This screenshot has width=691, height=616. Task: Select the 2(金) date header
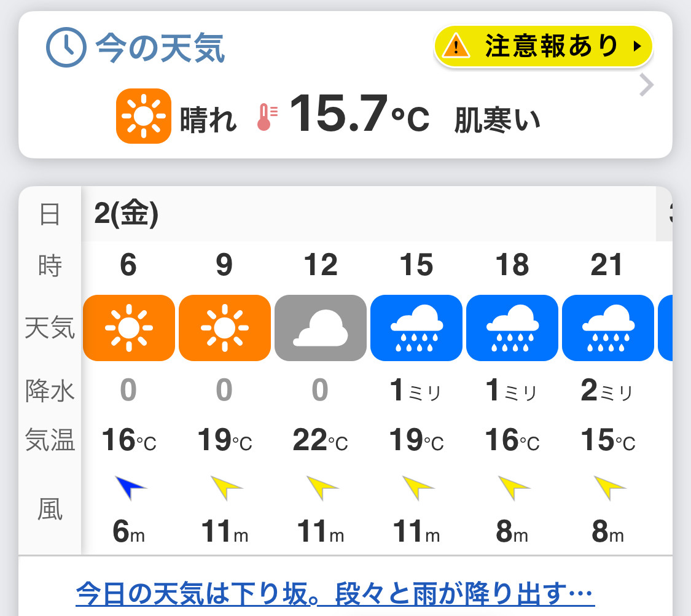[126, 214]
